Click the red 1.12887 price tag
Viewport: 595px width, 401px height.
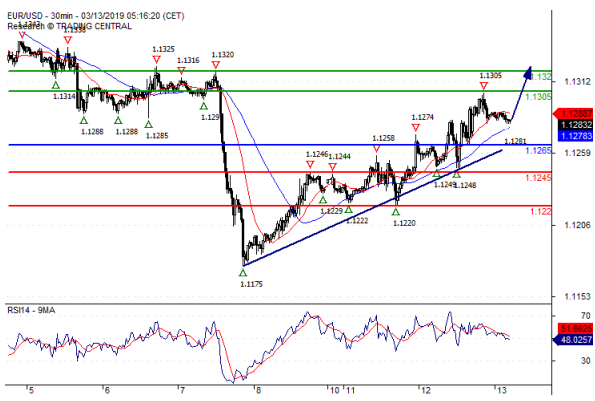click(x=574, y=113)
